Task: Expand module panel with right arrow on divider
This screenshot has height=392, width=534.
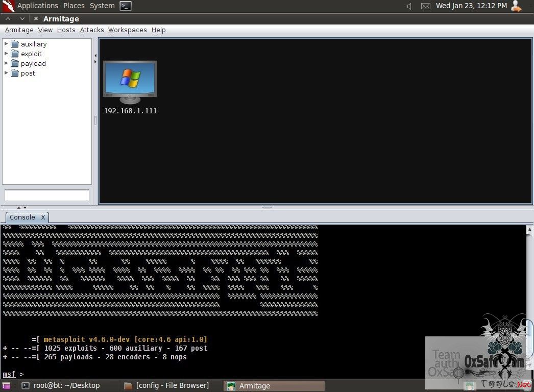Action: [95, 62]
